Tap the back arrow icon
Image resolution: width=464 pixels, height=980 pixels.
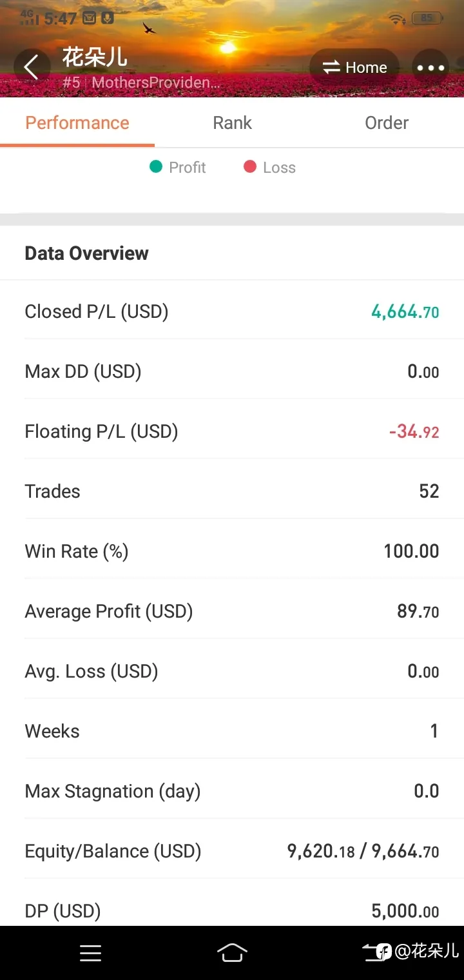tap(32, 68)
